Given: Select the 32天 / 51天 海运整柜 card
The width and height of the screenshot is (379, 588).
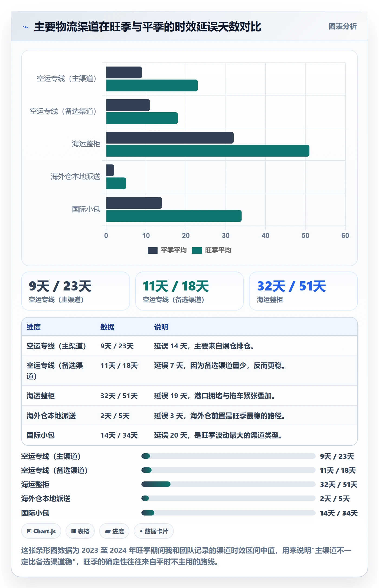Looking at the screenshot, I should (303, 291).
